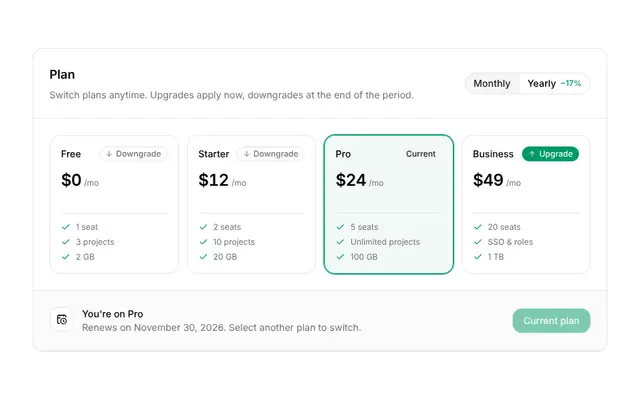Click the calendar renewal icon beside You're on Pro
Image resolution: width=640 pixels, height=400 pixels.
[x=62, y=320]
